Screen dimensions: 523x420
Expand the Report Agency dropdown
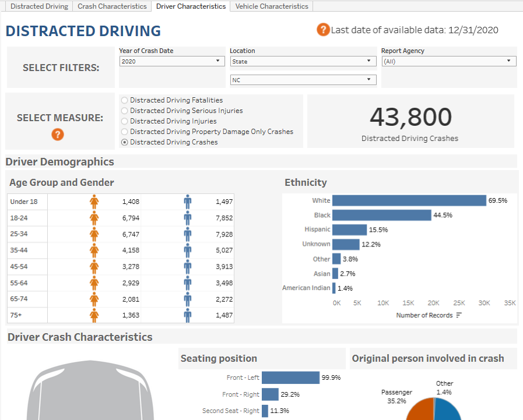(x=448, y=61)
